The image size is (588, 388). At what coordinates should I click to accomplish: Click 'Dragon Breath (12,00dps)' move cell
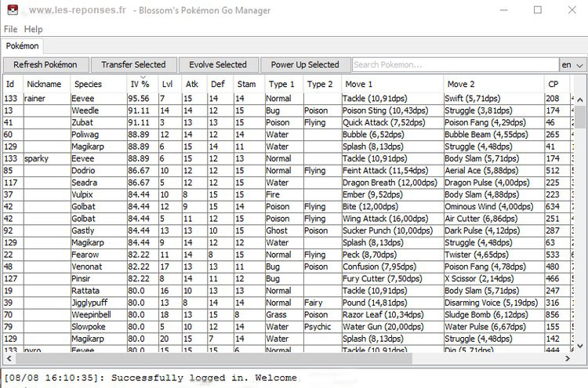pyautogui.click(x=392, y=183)
